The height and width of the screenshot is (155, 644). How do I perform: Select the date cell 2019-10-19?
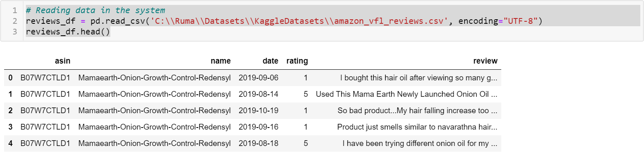tap(258, 110)
